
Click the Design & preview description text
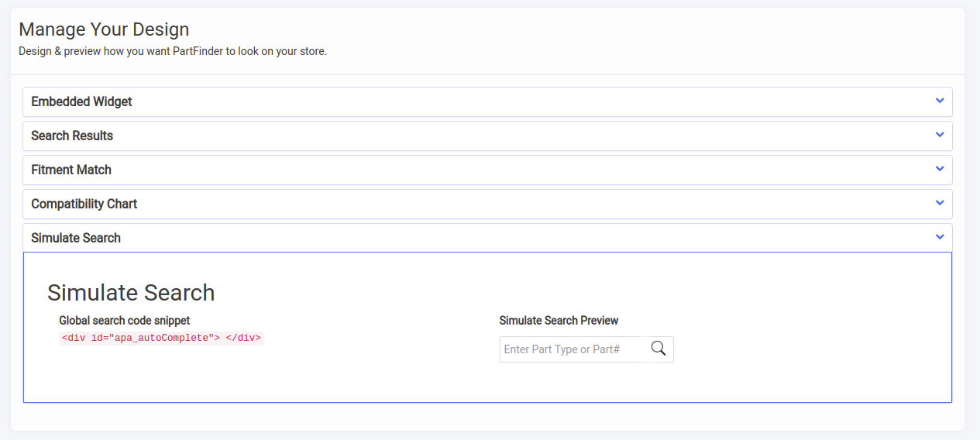click(173, 52)
